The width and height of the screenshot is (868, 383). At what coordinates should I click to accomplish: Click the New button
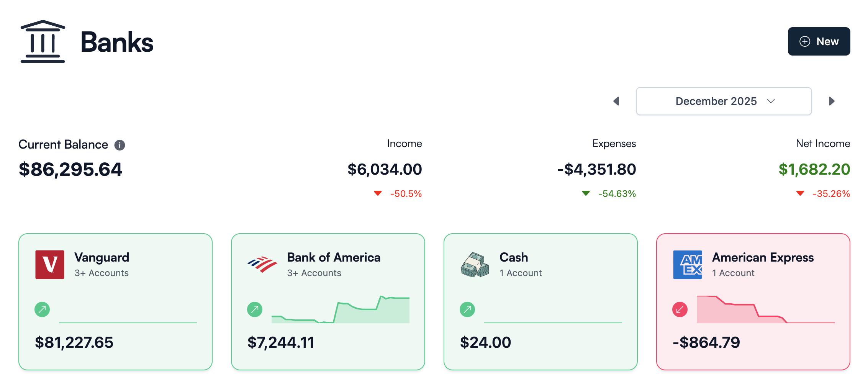pos(819,41)
